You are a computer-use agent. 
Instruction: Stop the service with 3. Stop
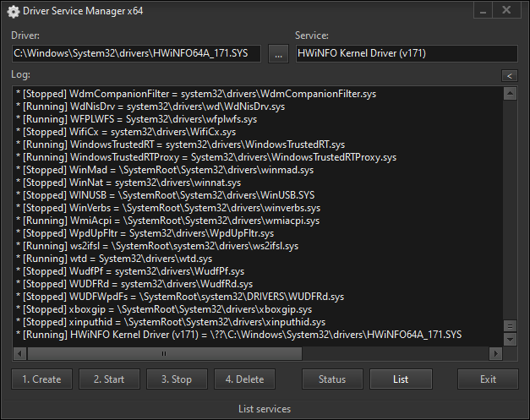[x=177, y=379]
